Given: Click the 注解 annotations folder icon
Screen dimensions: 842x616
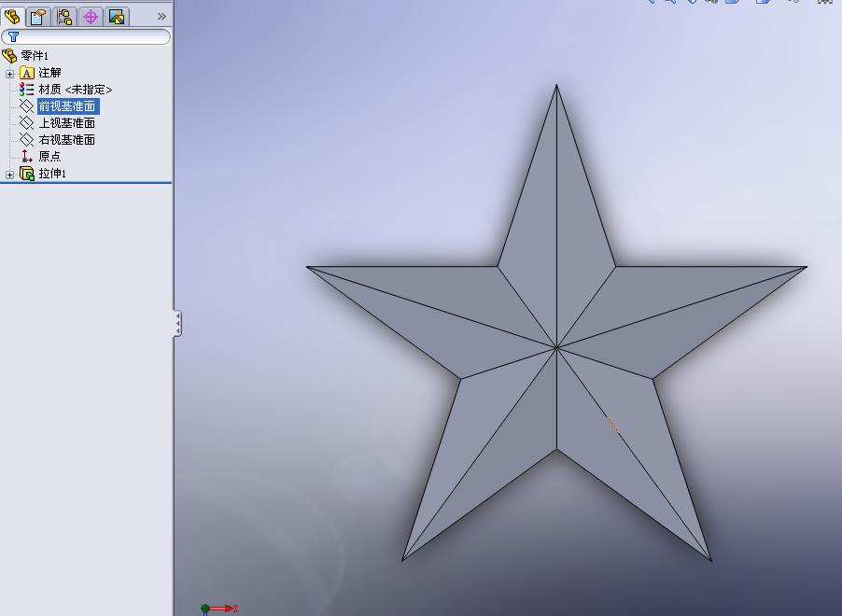Looking at the screenshot, I should pos(27,73).
